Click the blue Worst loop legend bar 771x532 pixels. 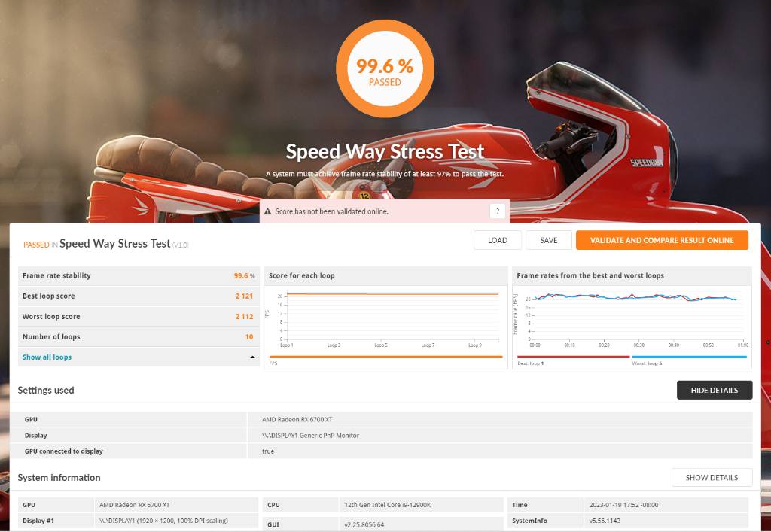tap(690, 357)
